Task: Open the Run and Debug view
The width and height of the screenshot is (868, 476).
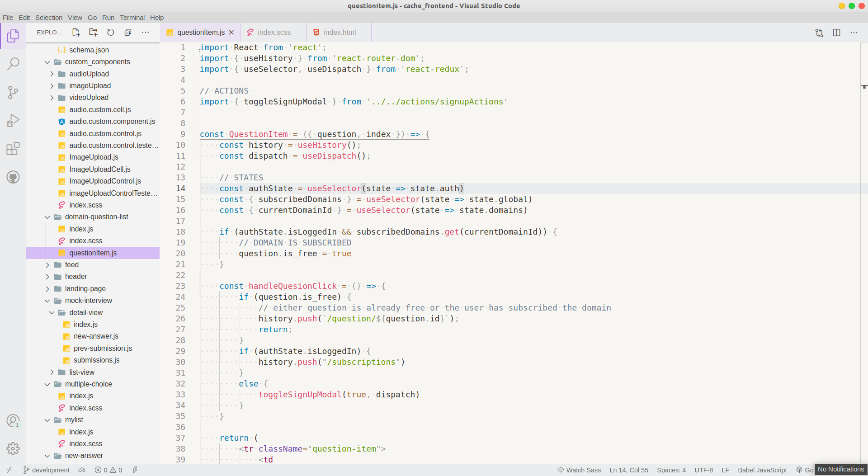Action: (13, 120)
